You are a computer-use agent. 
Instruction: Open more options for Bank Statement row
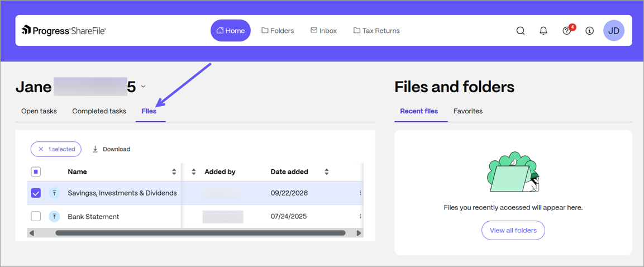coord(361,216)
